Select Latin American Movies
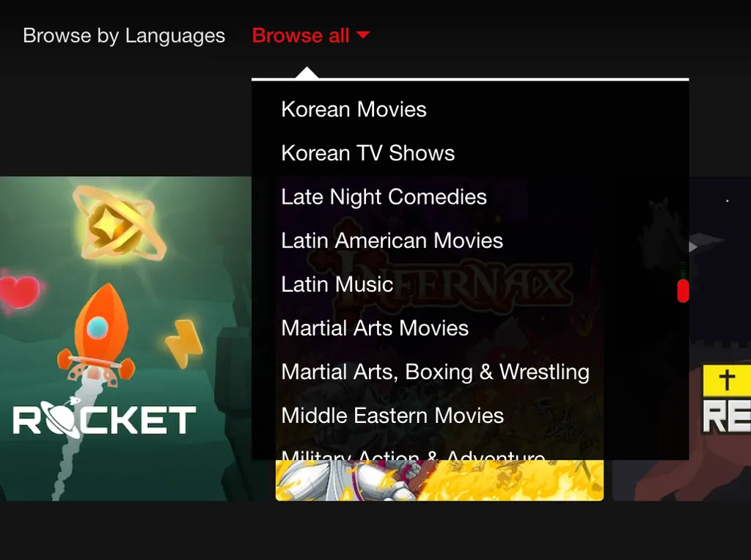Viewport: 751px width, 560px height. [392, 240]
